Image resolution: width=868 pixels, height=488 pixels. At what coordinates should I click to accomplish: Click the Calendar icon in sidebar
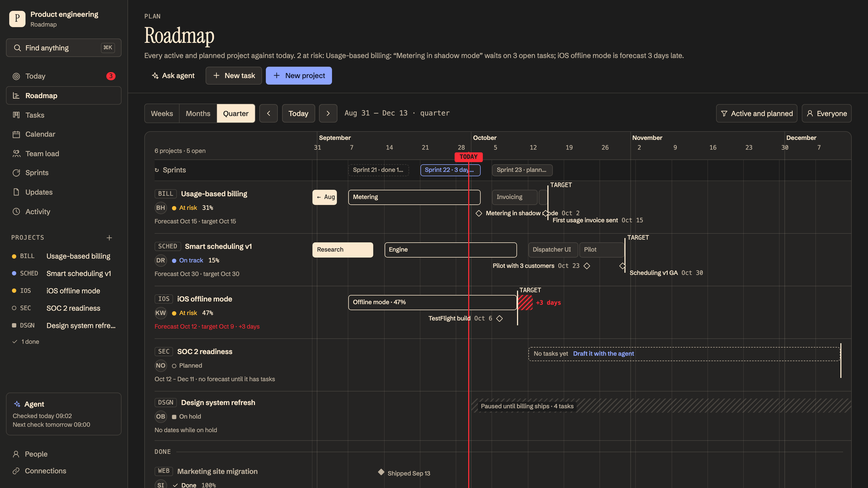16,134
